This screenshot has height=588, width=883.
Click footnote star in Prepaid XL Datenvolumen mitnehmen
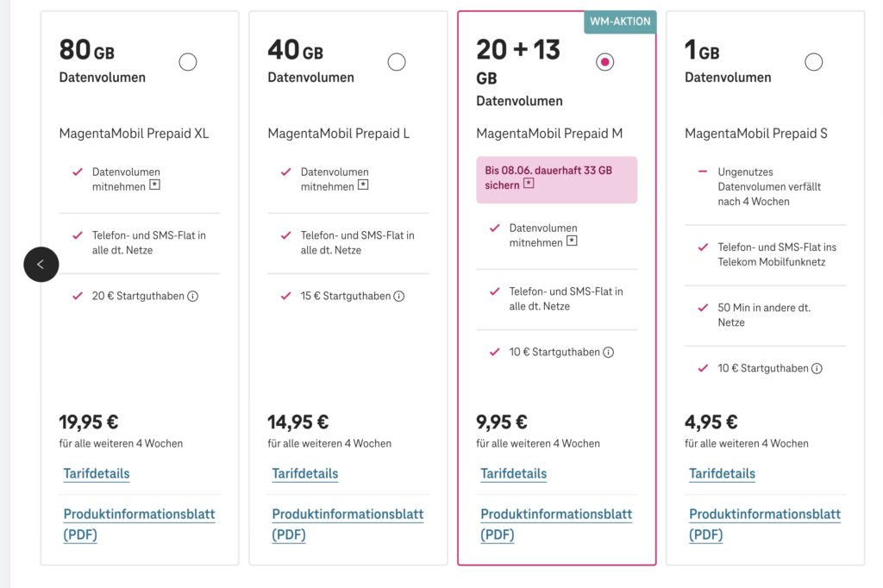click(x=155, y=185)
